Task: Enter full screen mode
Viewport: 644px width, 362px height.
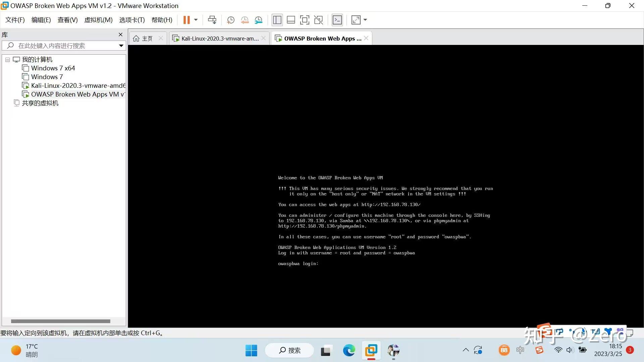Action: click(305, 20)
